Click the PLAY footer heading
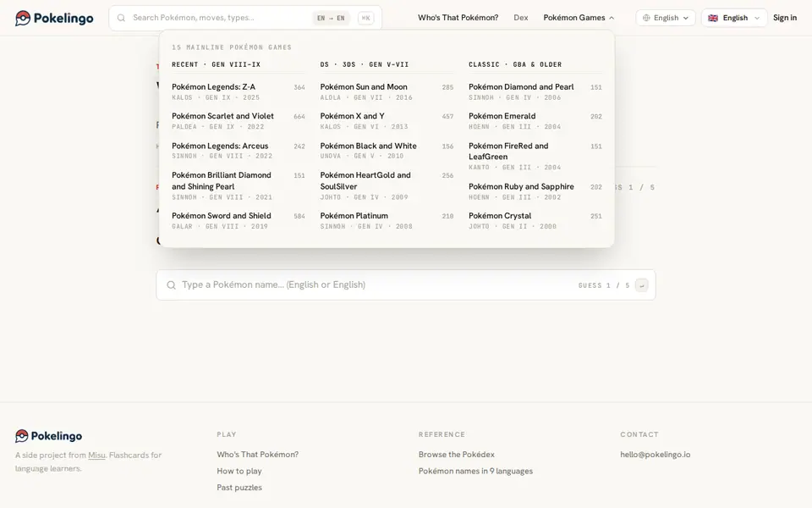812x508 pixels. pyautogui.click(x=227, y=434)
